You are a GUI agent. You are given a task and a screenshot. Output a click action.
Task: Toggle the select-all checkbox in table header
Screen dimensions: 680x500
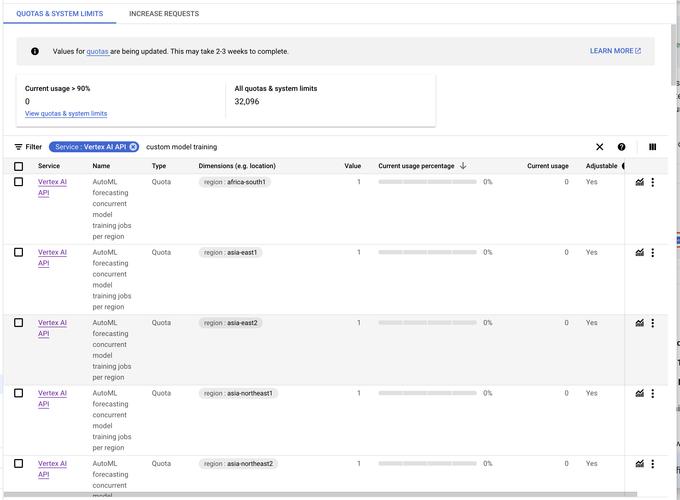[x=19, y=166]
